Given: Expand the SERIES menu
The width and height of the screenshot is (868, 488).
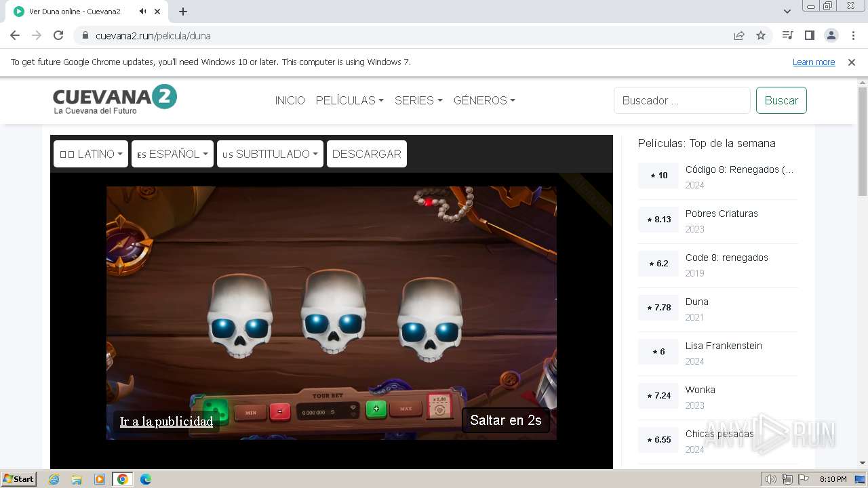Looking at the screenshot, I should tap(418, 100).
